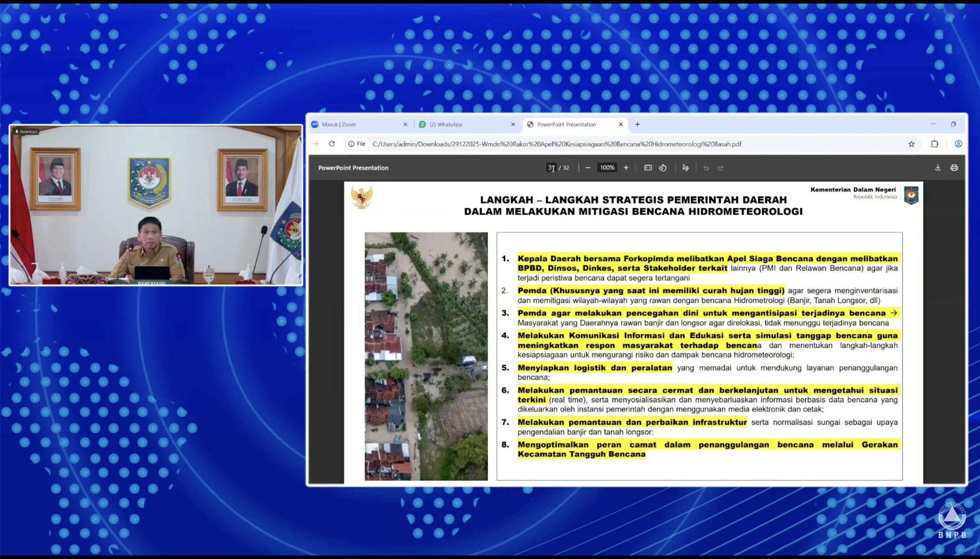Screen dimensions: 980x559
Task: Click the PDF page number field
Action: tap(551, 168)
